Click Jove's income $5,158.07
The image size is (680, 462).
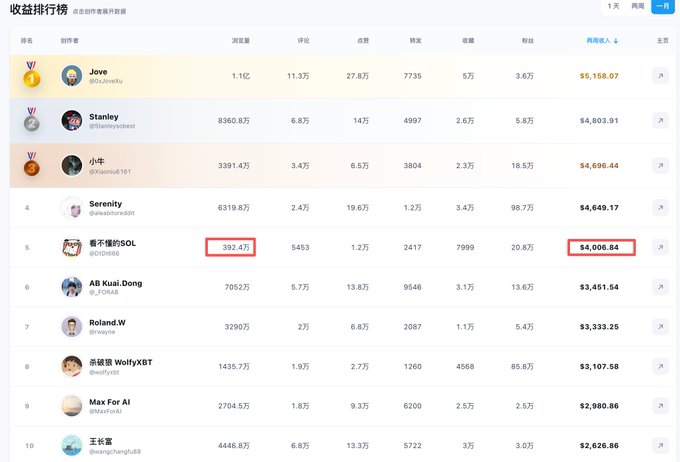coord(599,76)
